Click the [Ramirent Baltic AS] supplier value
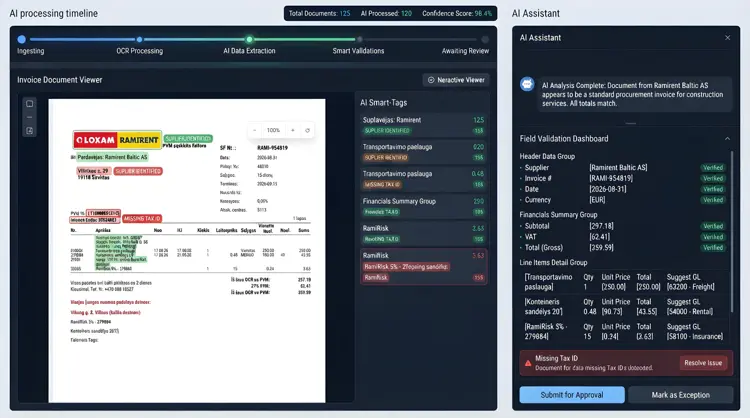 pos(618,167)
